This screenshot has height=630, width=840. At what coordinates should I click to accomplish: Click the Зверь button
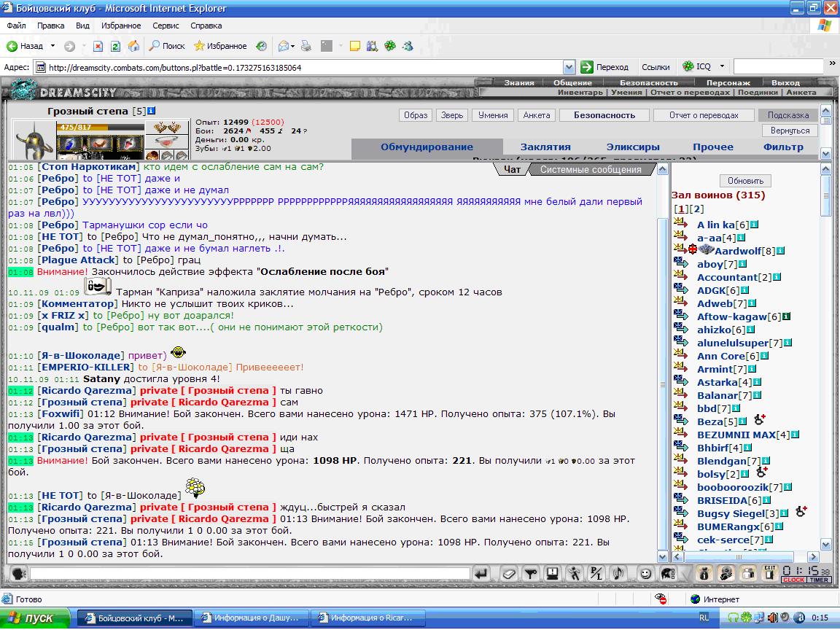[452, 115]
